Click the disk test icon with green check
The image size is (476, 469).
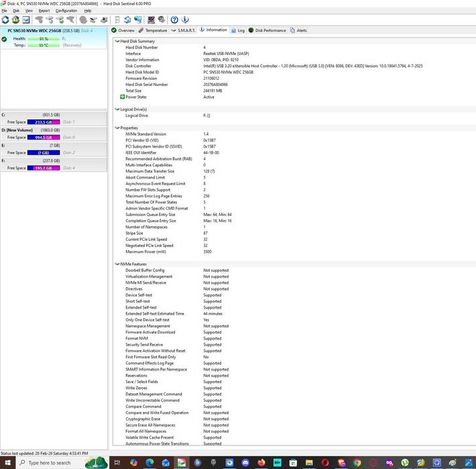pyautogui.click(x=60, y=20)
